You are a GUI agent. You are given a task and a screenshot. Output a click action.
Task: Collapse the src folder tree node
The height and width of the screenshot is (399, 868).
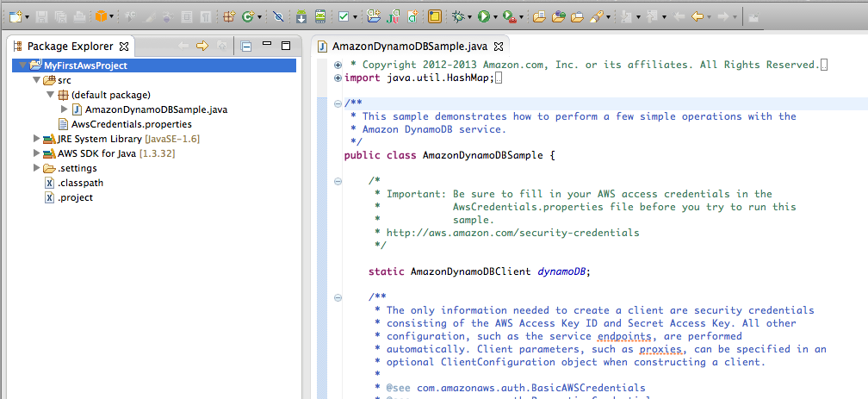(x=36, y=80)
